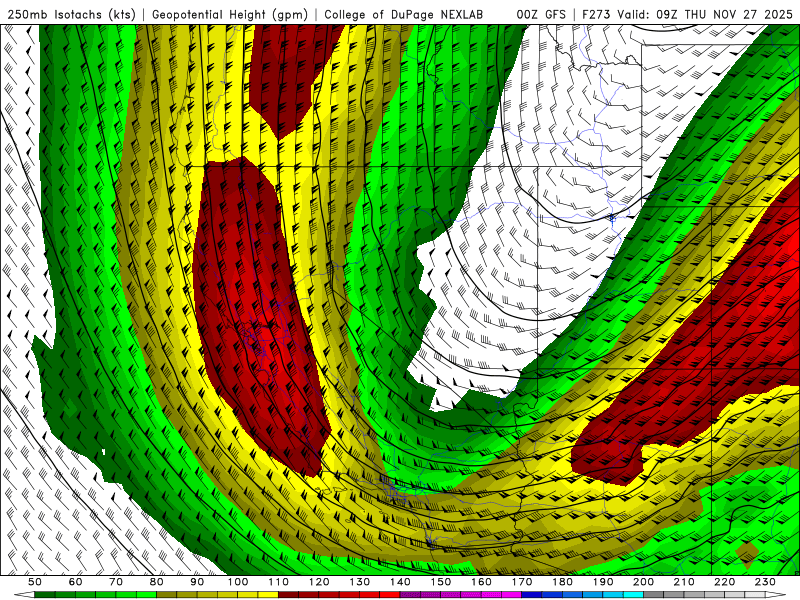The width and height of the screenshot is (800, 600).
Task: Pick the dark gray swatch just after 200
Action: 654,595
